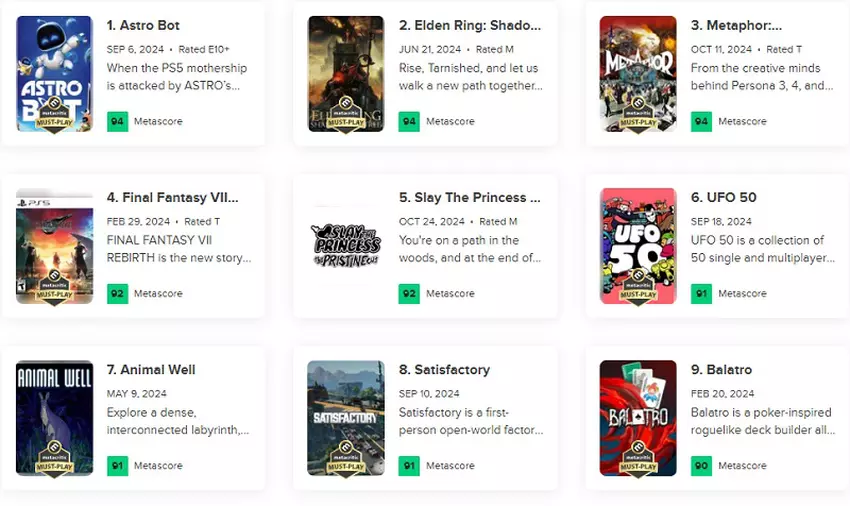Click the Satisfactory 91 Metascore badge

(409, 465)
